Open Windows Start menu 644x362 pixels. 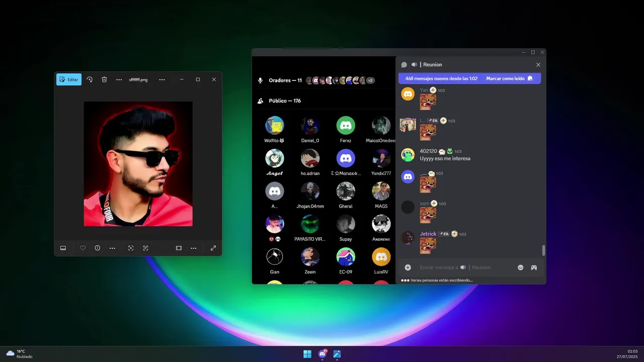point(307,354)
